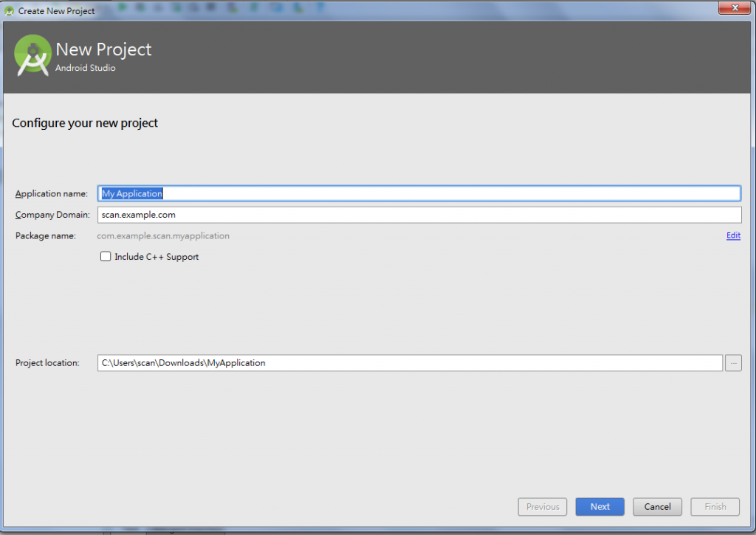Image resolution: width=756 pixels, height=535 pixels.
Task: Click the Next button
Action: pos(599,506)
